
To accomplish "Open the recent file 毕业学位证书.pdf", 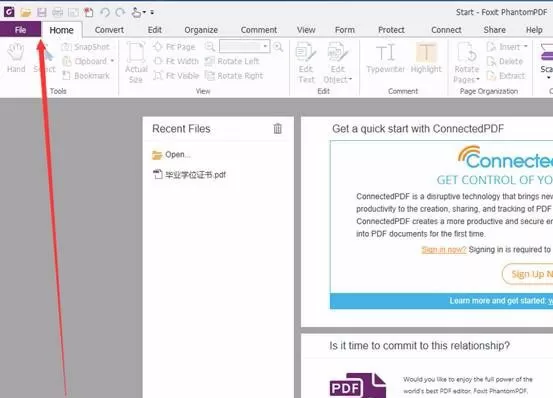I will [x=189, y=174].
